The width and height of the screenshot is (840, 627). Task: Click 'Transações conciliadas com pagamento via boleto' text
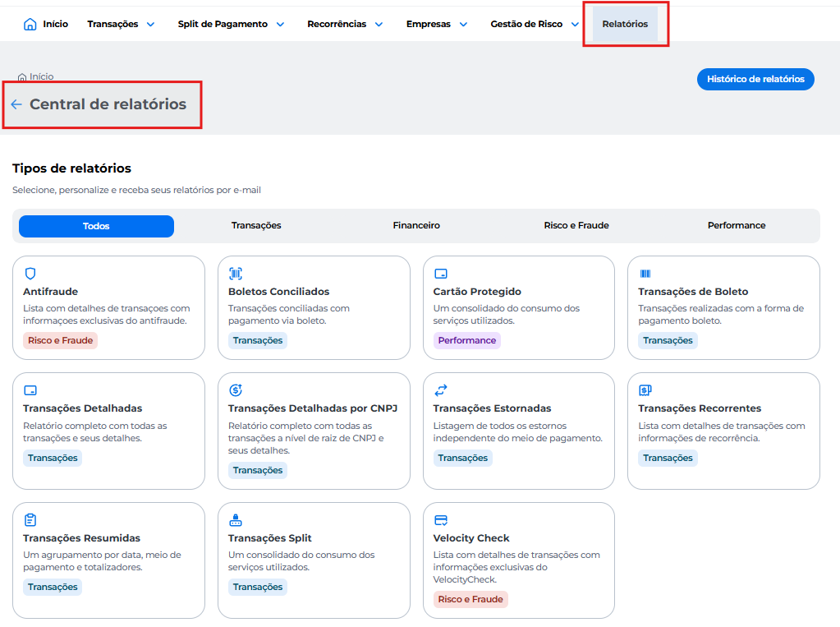[289, 314]
